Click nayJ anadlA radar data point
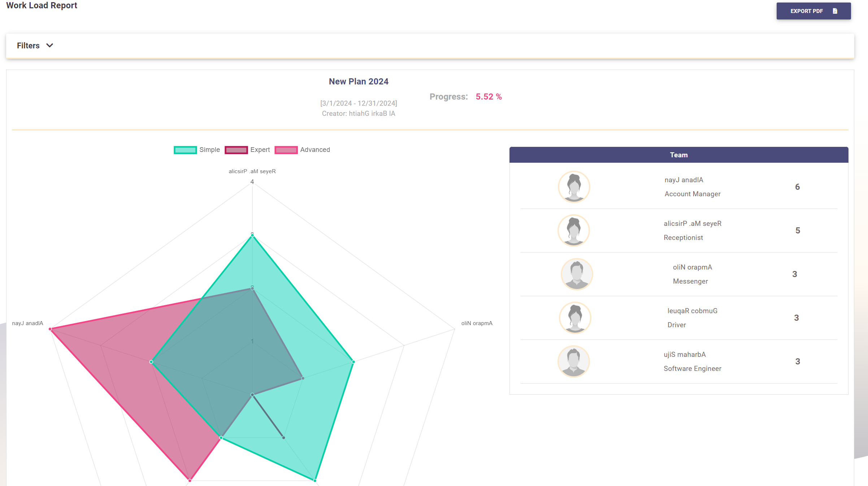868x486 pixels. tap(50, 329)
